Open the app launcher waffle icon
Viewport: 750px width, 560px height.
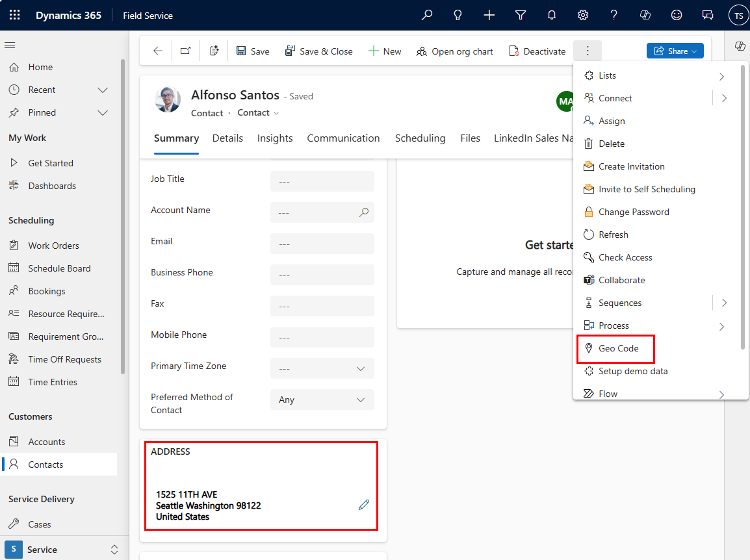[14, 15]
